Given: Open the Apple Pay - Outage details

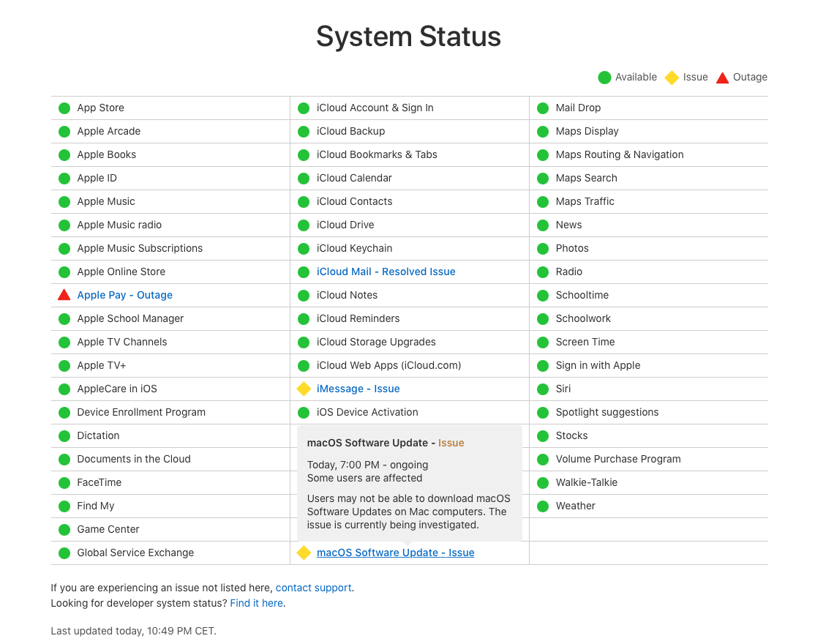Looking at the screenshot, I should (124, 295).
